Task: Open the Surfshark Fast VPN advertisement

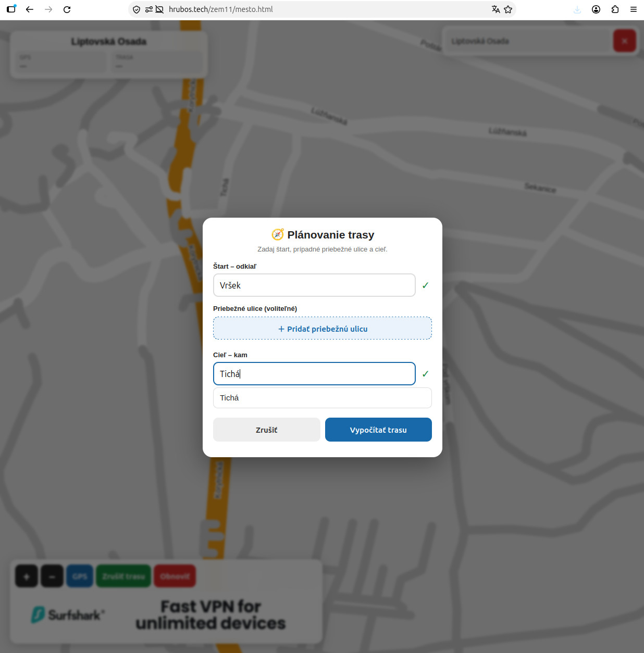Action: coord(166,615)
